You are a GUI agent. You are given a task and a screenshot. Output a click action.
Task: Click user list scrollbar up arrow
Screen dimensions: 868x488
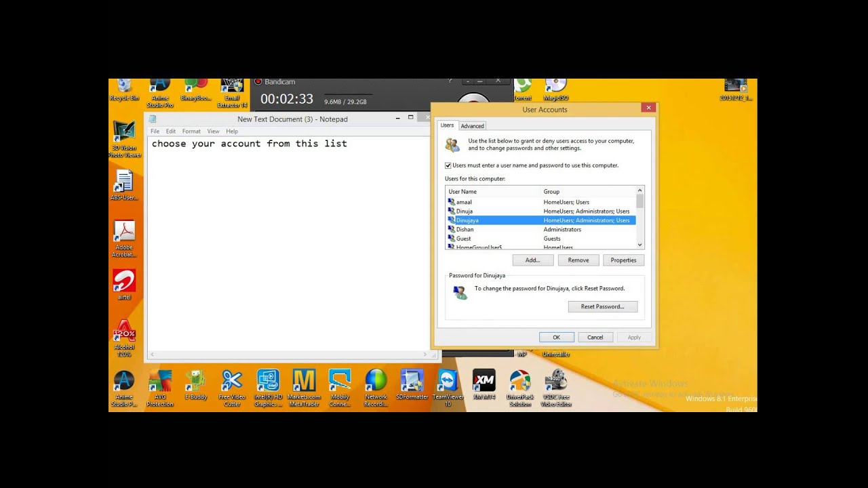[x=639, y=190]
